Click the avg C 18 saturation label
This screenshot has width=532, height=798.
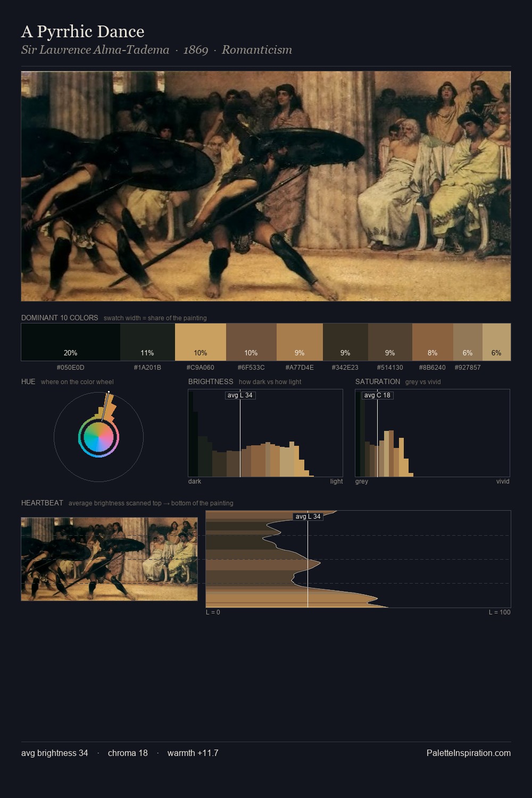pos(377,395)
